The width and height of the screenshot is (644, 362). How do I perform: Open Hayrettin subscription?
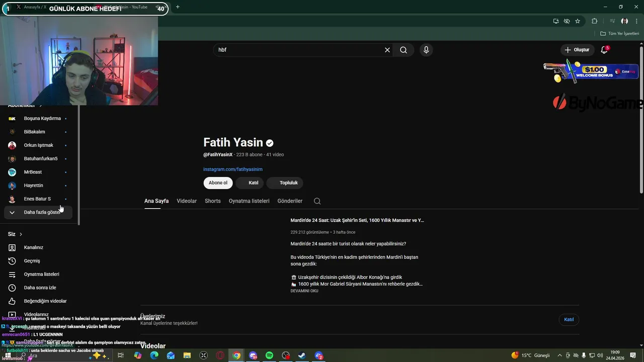pyautogui.click(x=39, y=186)
